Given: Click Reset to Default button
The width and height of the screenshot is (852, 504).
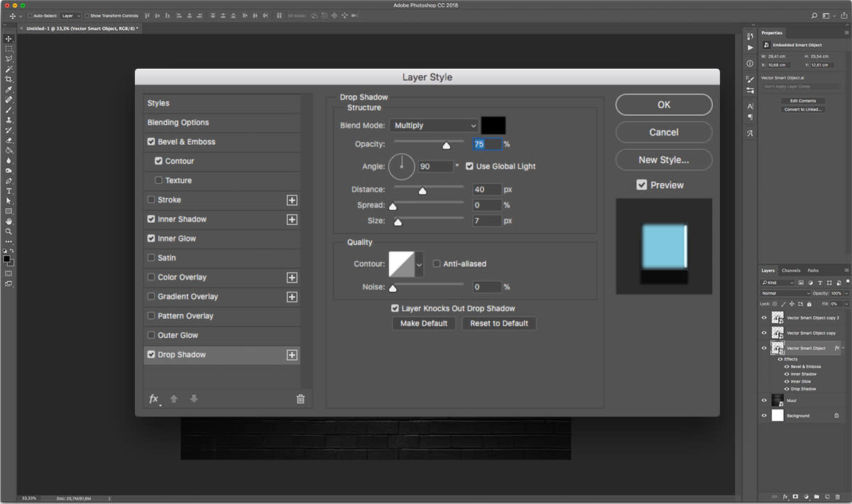Looking at the screenshot, I should (x=499, y=324).
